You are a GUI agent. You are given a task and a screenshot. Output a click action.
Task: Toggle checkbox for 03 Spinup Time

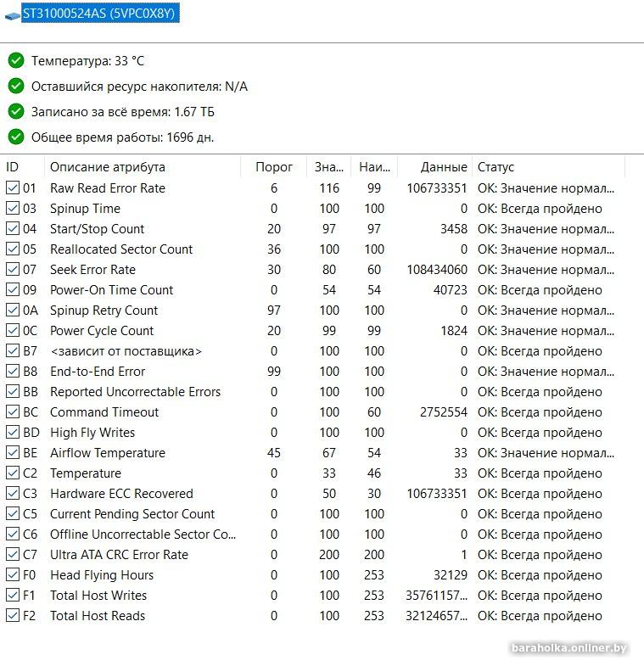tap(13, 208)
